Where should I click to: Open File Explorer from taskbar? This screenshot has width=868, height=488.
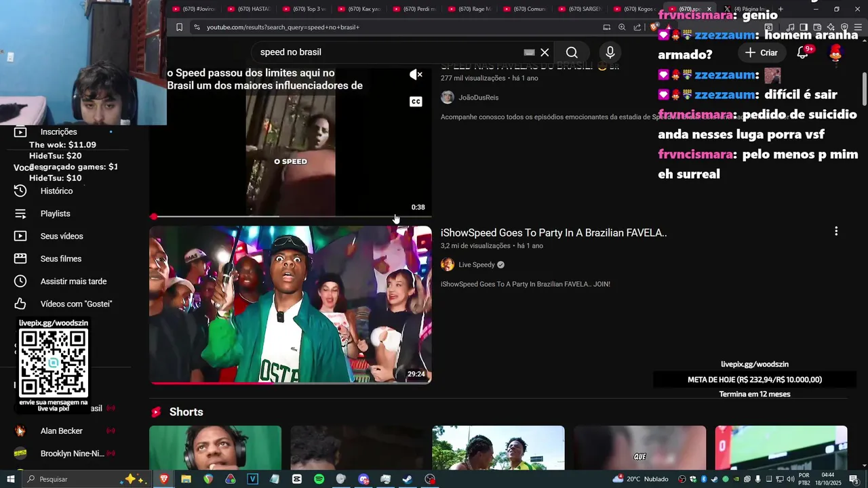[186, 479]
